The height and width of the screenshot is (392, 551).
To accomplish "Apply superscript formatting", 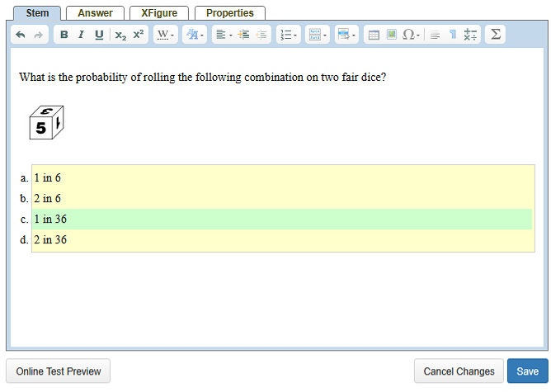I will click(138, 35).
